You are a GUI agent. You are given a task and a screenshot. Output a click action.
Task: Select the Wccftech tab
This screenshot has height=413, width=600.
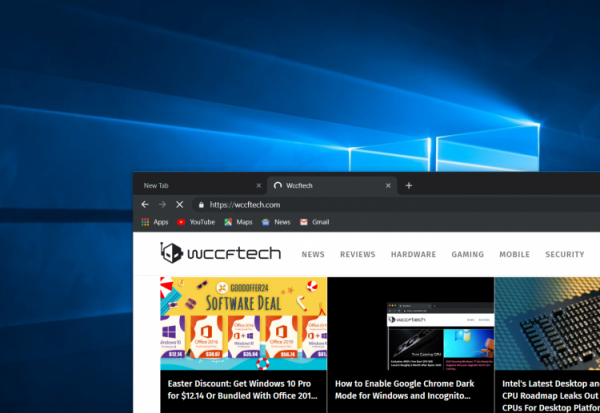[325, 185]
